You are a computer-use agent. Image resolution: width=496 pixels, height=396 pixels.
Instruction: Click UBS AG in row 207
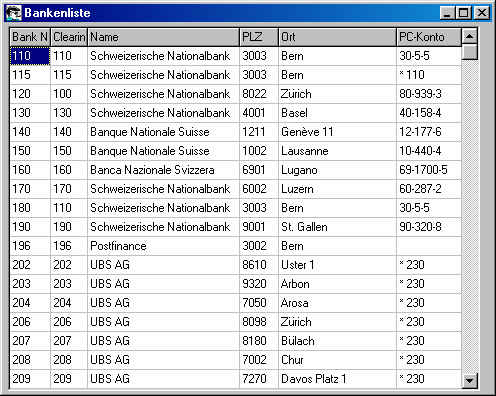point(163,341)
